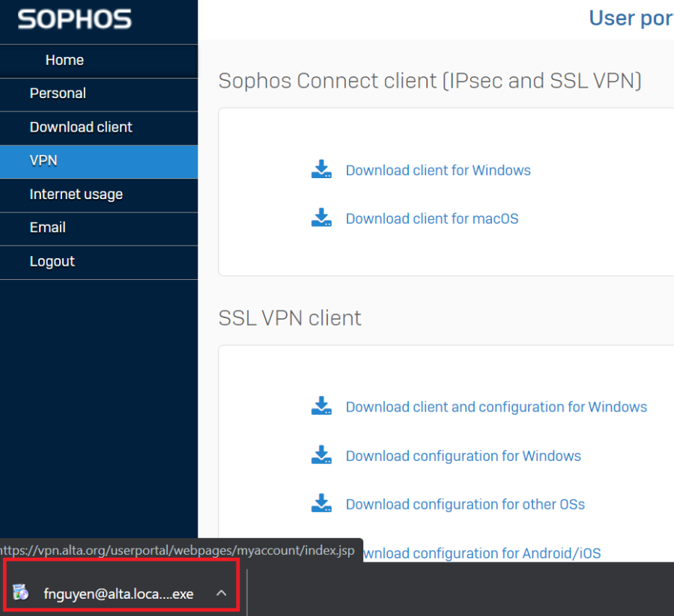This screenshot has width=674, height=616.
Task: Click Download client for macOS link
Action: pyautogui.click(x=432, y=219)
